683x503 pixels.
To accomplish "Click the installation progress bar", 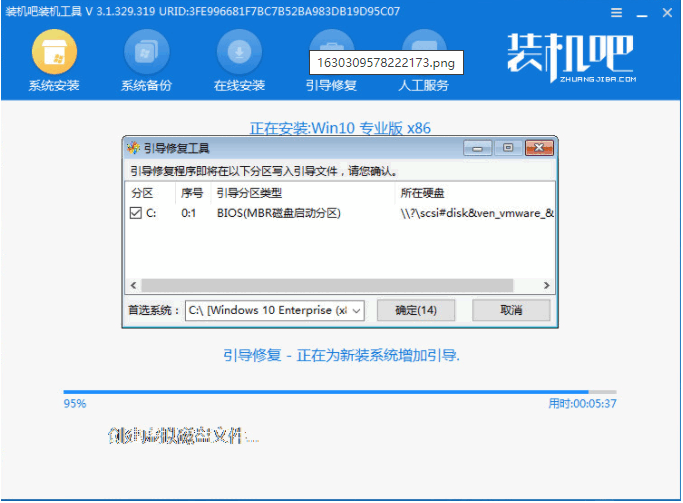I will 340,392.
